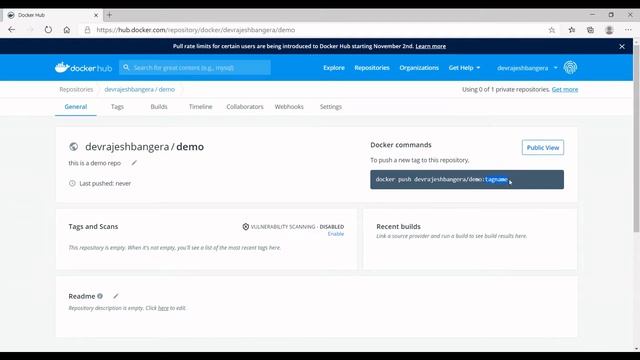640x360 pixels.
Task: Open browser collections icon
Action: pos(590,30)
